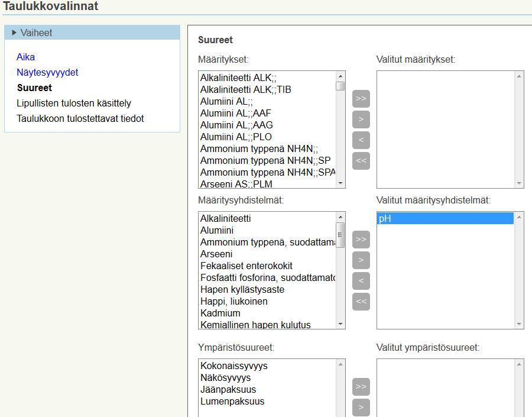Select 'Alumiini' in Määritysyhdistelmät list
The width and height of the screenshot is (532, 417).
267,230
